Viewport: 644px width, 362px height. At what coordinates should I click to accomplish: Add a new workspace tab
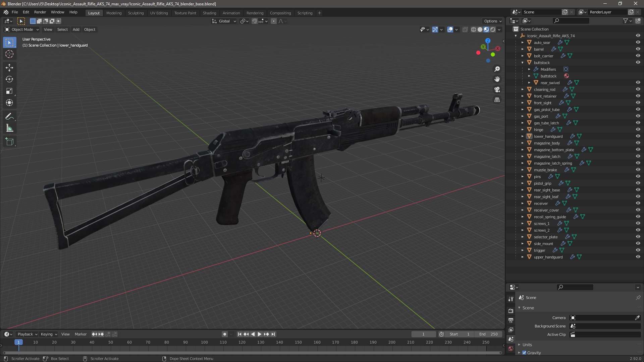[x=319, y=13]
